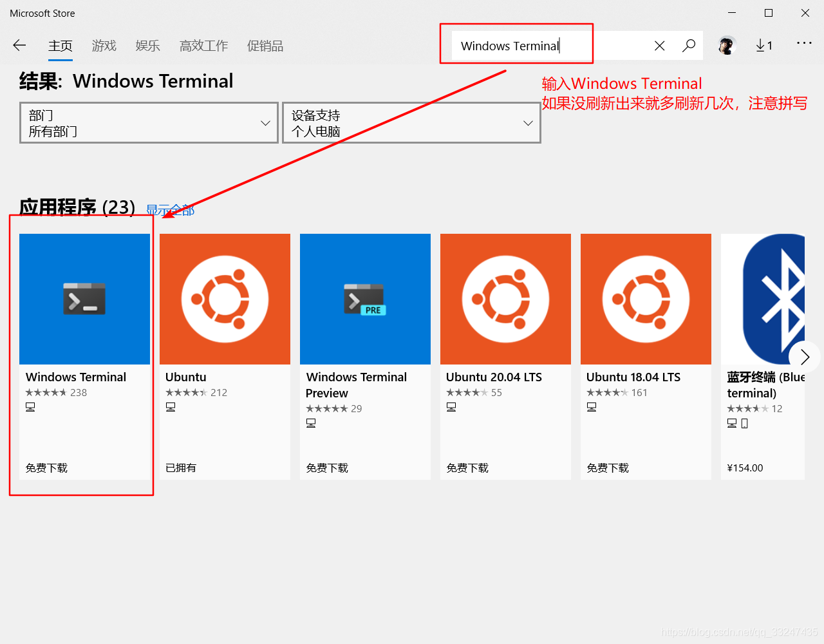Open the Windows Terminal app tile image
The height and width of the screenshot is (644, 824).
[84, 299]
